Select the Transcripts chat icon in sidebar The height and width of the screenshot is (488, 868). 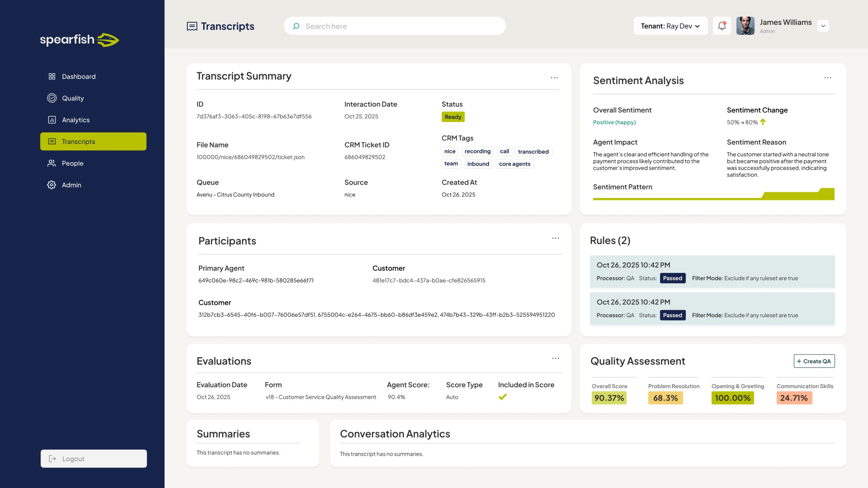click(52, 141)
